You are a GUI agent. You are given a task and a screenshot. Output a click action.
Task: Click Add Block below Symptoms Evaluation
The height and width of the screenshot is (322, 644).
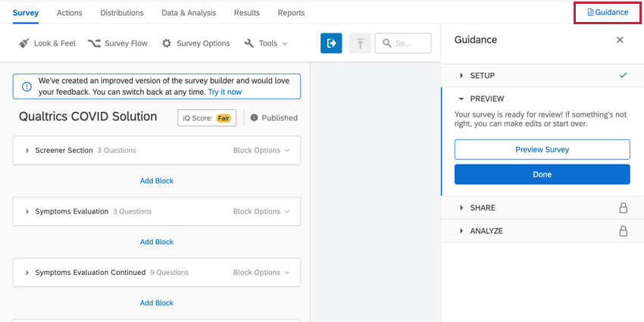(x=157, y=242)
